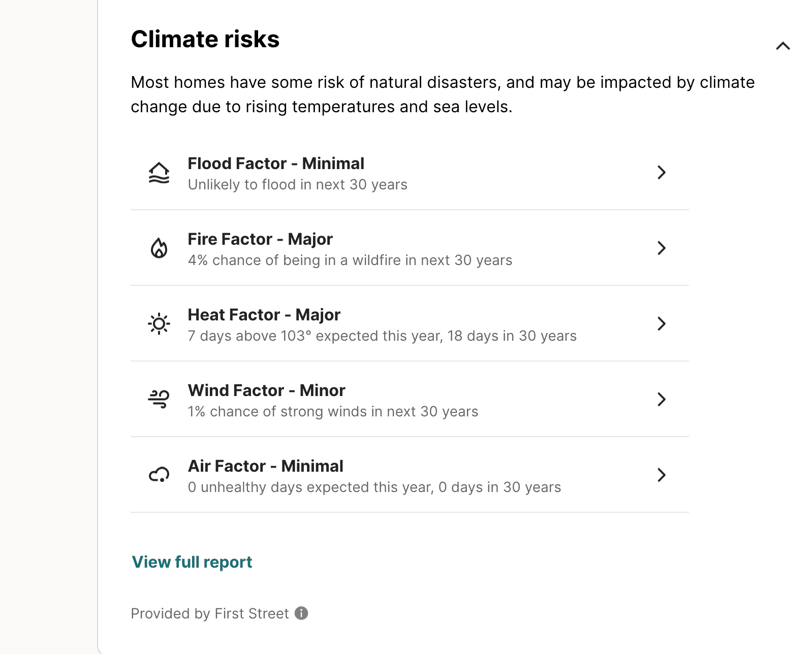
Task: Open Flood Factor - Minimal details
Action: (x=410, y=173)
